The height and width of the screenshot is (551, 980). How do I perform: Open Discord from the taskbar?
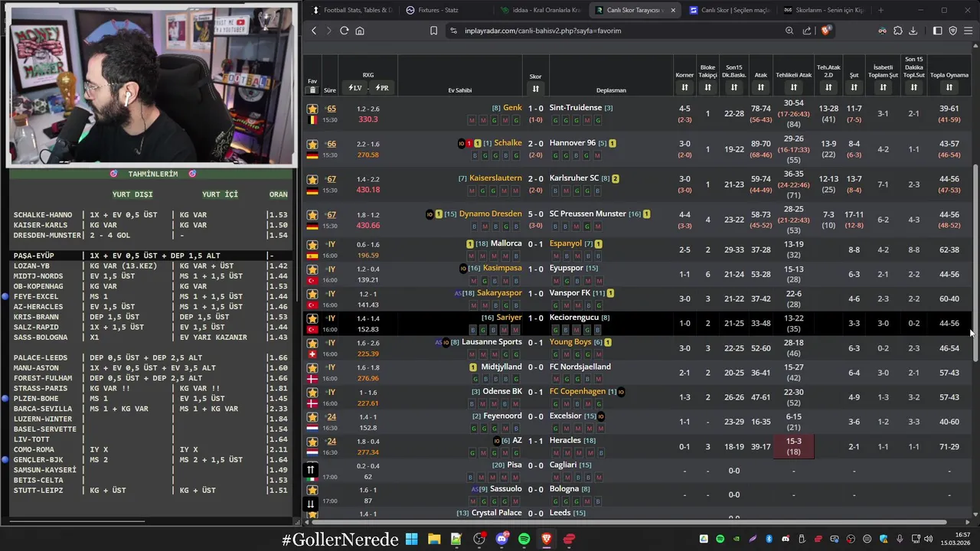coord(501,539)
